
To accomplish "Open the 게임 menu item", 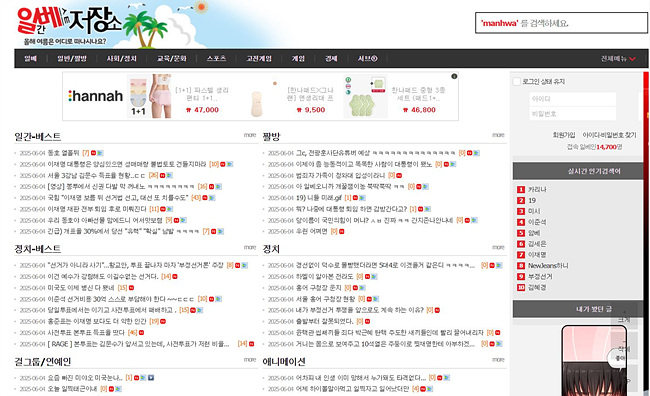I will (x=298, y=58).
